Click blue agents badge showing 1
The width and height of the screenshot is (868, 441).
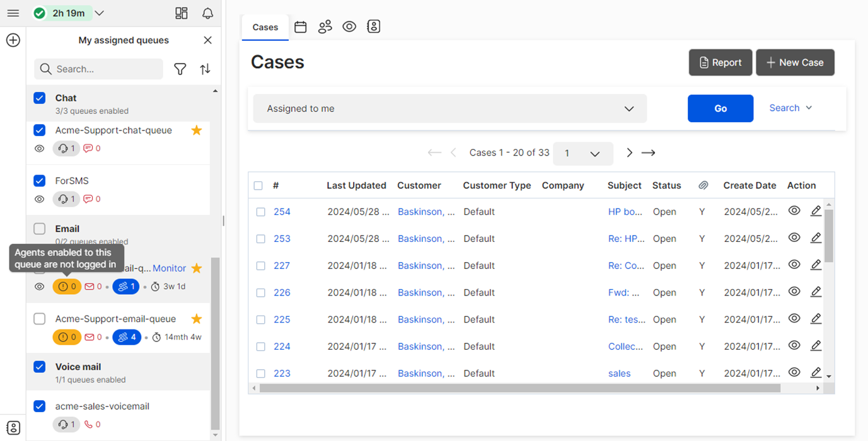pos(126,287)
